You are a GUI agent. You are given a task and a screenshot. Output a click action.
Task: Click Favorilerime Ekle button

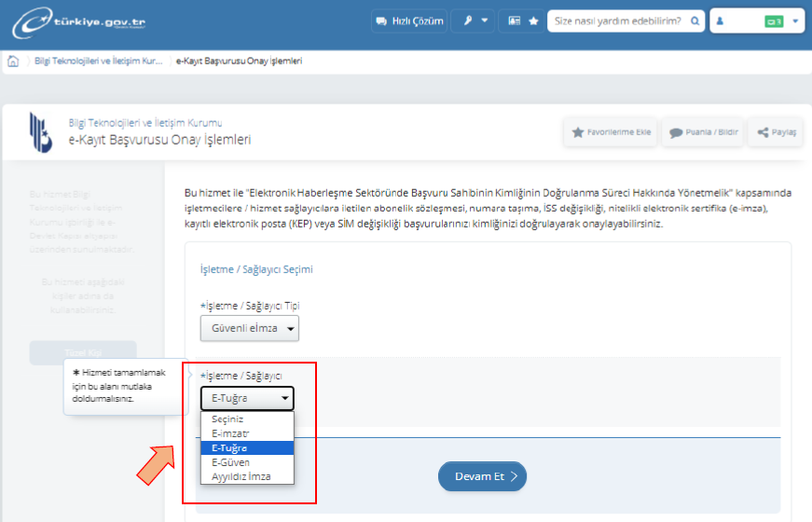pos(611,132)
